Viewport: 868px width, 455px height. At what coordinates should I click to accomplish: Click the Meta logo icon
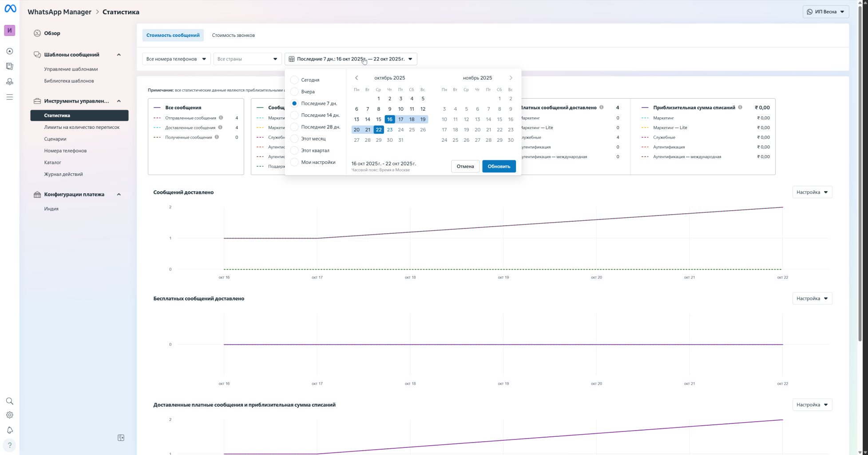[10, 9]
